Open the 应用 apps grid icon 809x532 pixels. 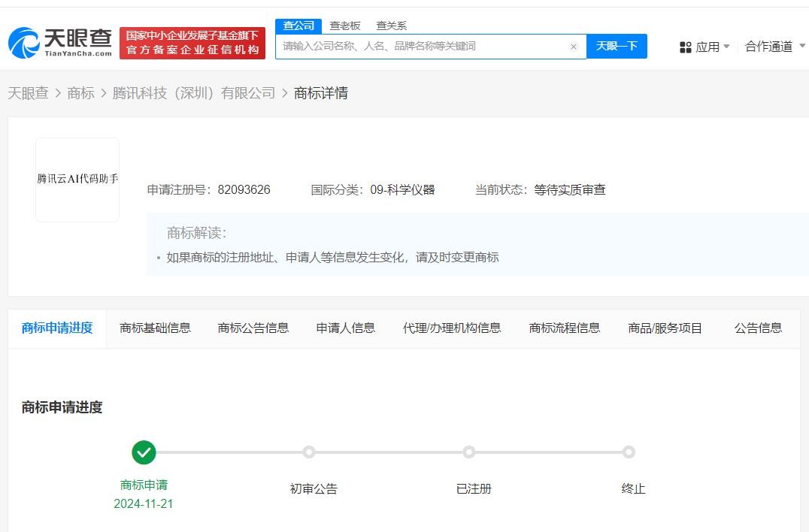(x=685, y=47)
